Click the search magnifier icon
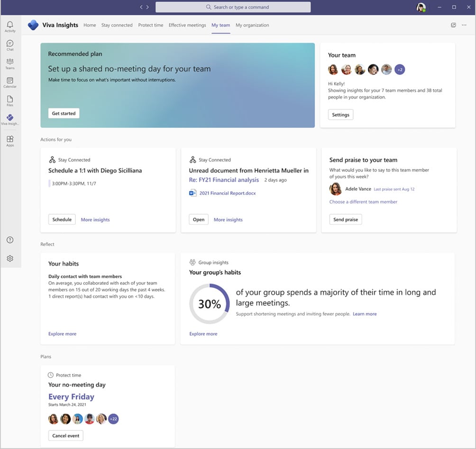Viewport: 476px width, 449px height. (209, 7)
